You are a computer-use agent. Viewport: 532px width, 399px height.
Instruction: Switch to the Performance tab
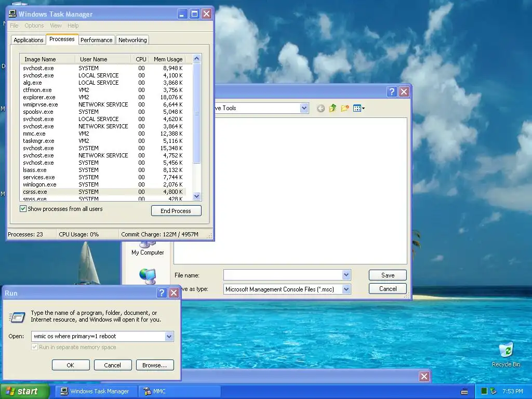[96, 40]
